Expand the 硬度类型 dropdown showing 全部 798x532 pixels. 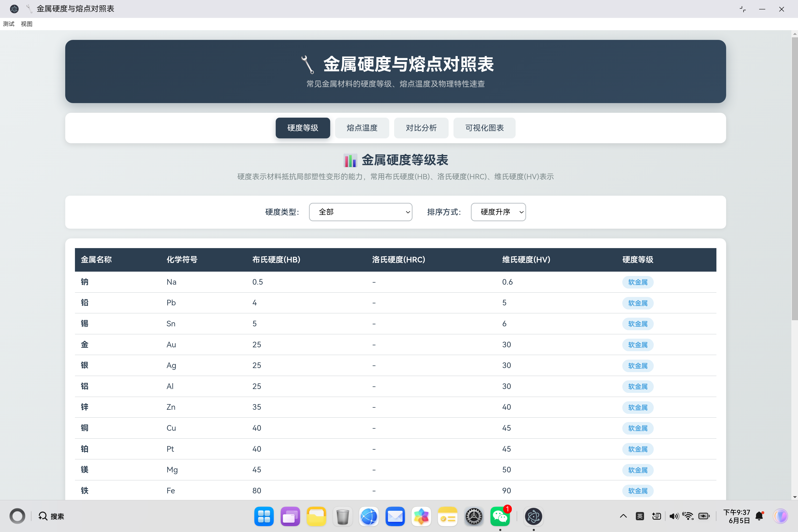(361, 212)
